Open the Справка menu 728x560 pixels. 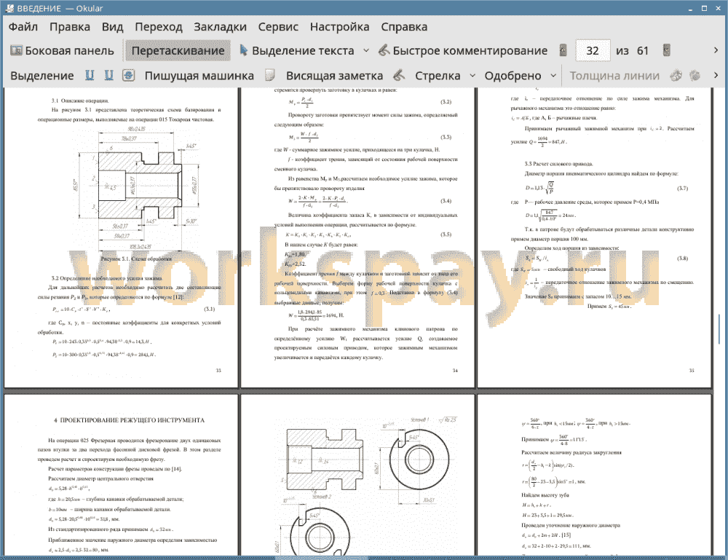coord(404,27)
